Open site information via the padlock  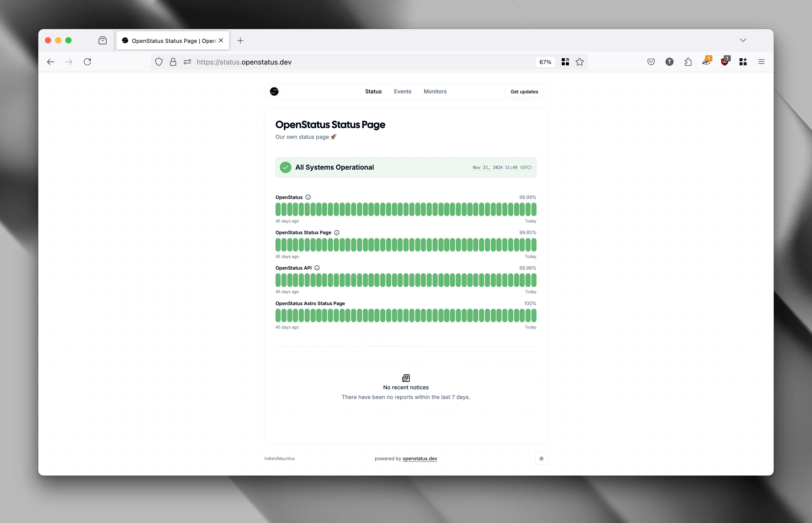[x=173, y=62]
